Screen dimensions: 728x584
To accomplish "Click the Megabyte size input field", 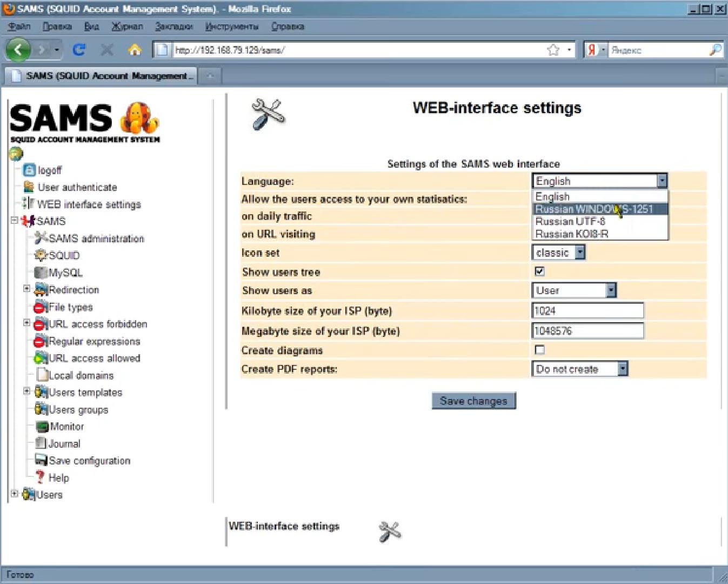I will pyautogui.click(x=588, y=330).
